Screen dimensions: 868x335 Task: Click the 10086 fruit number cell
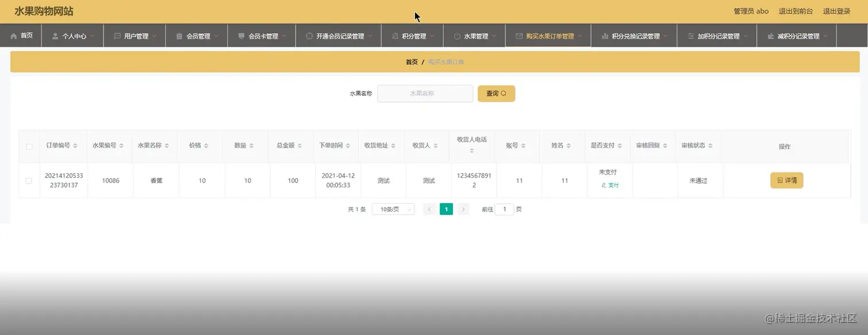(111, 181)
